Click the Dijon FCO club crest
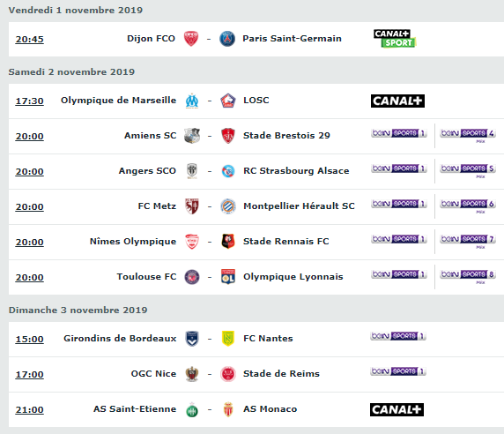504x434 pixels. coord(191,39)
